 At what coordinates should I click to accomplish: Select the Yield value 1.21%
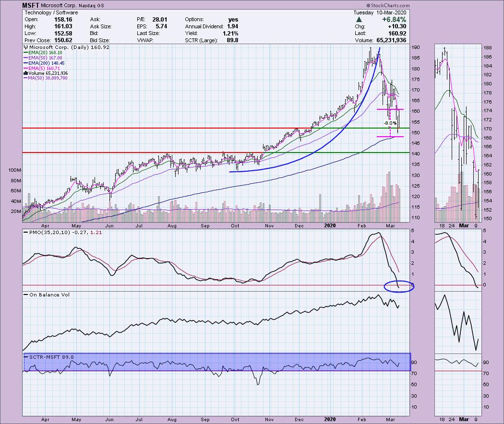(x=230, y=34)
